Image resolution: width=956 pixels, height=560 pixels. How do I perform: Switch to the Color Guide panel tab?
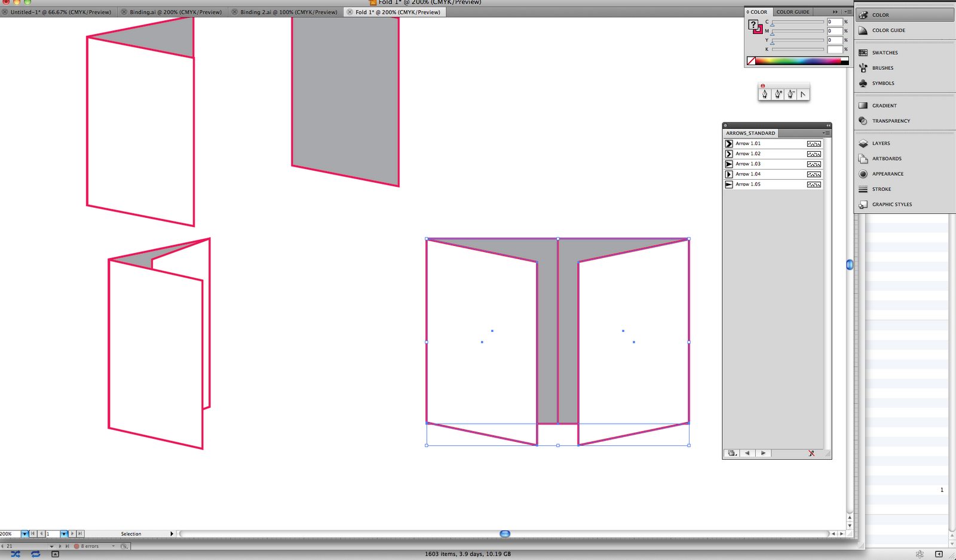(793, 11)
